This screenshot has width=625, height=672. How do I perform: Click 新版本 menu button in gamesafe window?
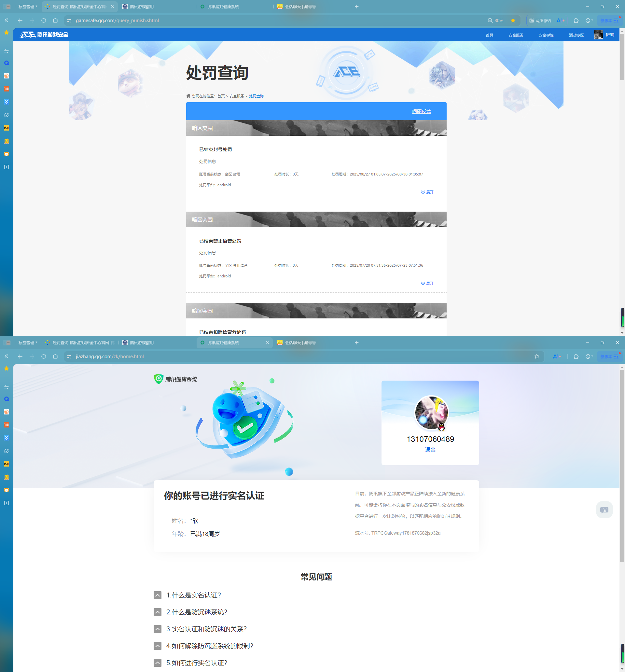pos(609,21)
